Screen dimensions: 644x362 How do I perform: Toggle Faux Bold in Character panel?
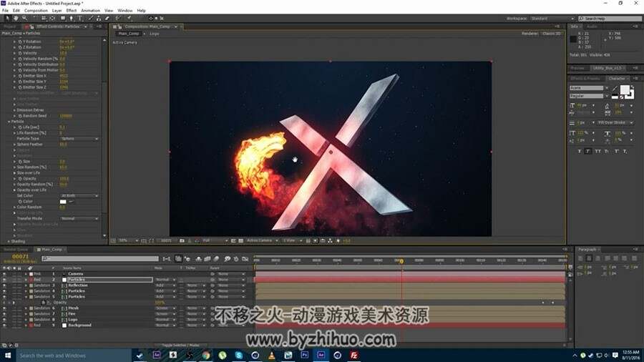(x=580, y=152)
